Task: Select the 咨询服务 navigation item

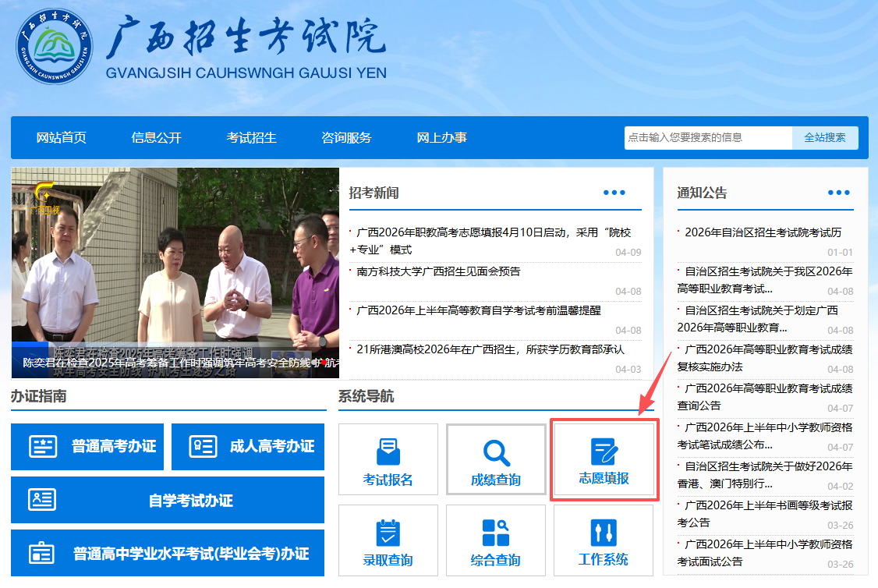Action: [x=347, y=138]
